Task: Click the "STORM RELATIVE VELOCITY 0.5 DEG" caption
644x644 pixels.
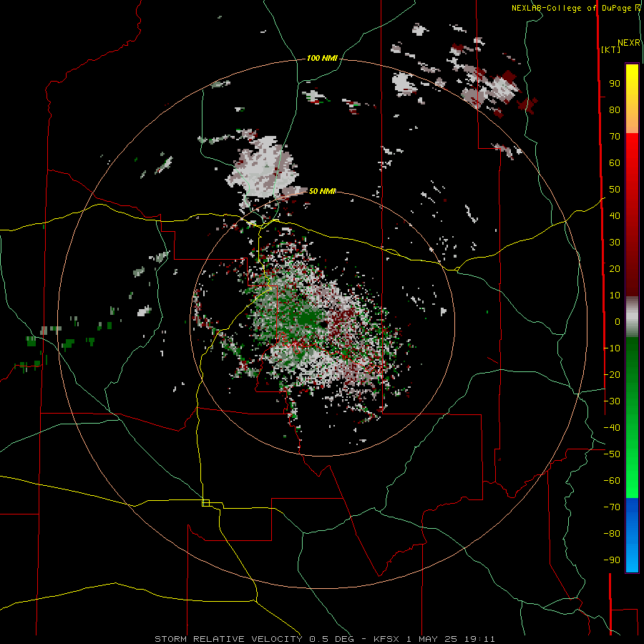Action: click(255, 639)
